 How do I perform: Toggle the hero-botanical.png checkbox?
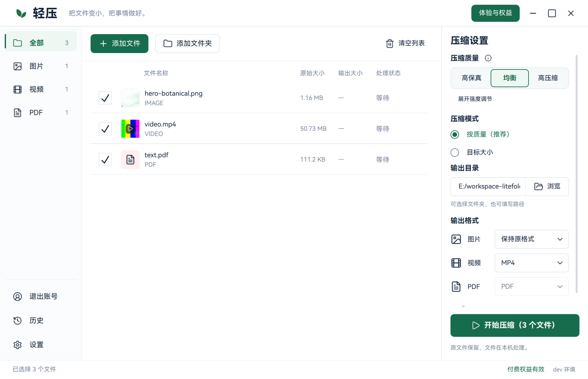pos(105,98)
